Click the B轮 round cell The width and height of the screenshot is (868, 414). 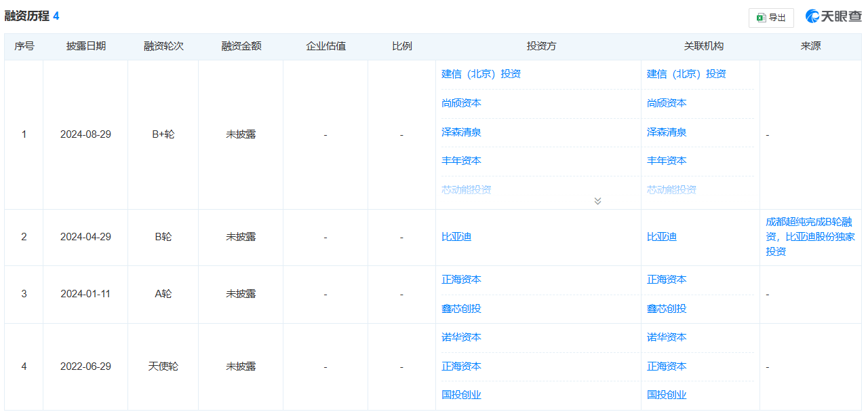tap(163, 237)
